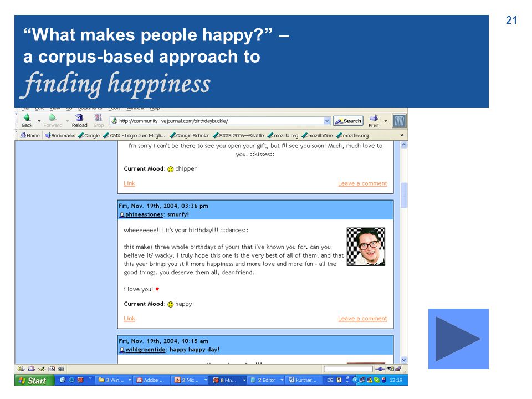
Task: Open Back button history dropdown arrow
Action: coord(39,121)
